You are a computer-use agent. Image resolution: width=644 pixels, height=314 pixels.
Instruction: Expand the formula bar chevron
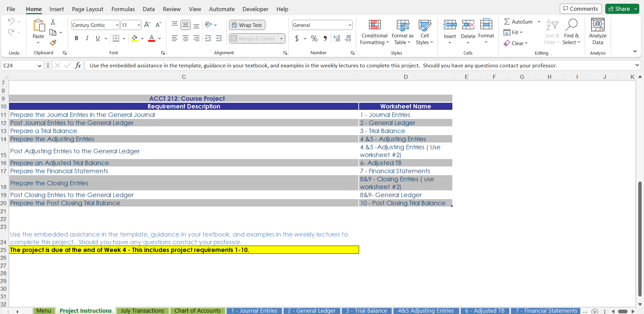pos(637,65)
